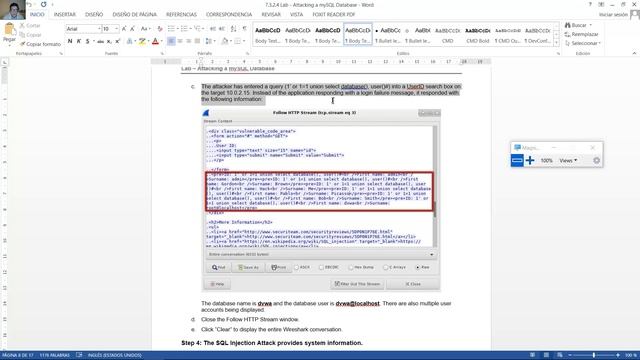This screenshot has width=640, height=360.
Task: Click the Cortar scissors command
Action: [30, 25]
